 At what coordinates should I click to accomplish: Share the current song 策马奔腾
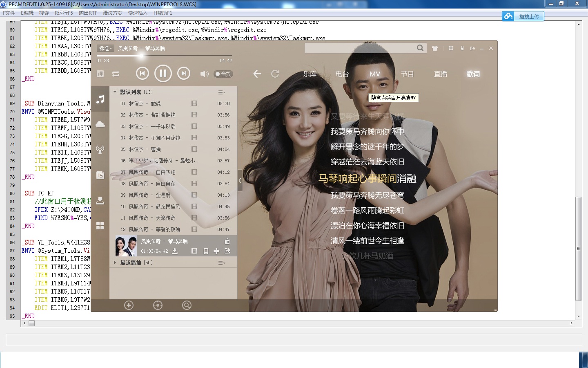coord(227,251)
